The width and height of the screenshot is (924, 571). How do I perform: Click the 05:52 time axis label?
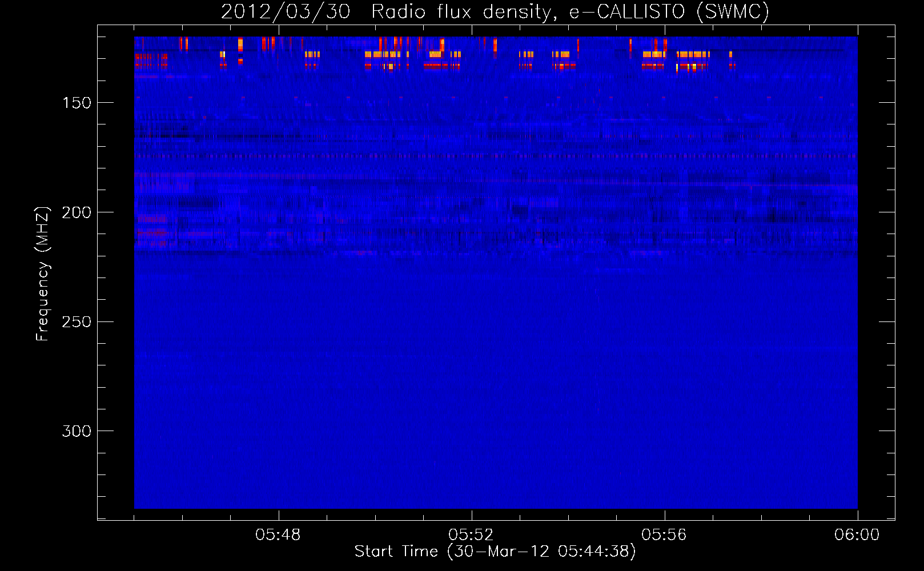pos(471,535)
